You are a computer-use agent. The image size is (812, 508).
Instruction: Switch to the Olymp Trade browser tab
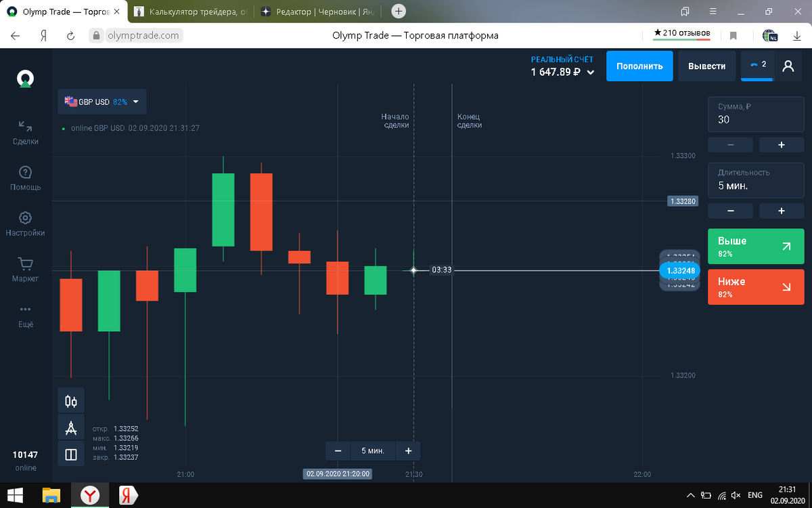pyautogui.click(x=64, y=12)
